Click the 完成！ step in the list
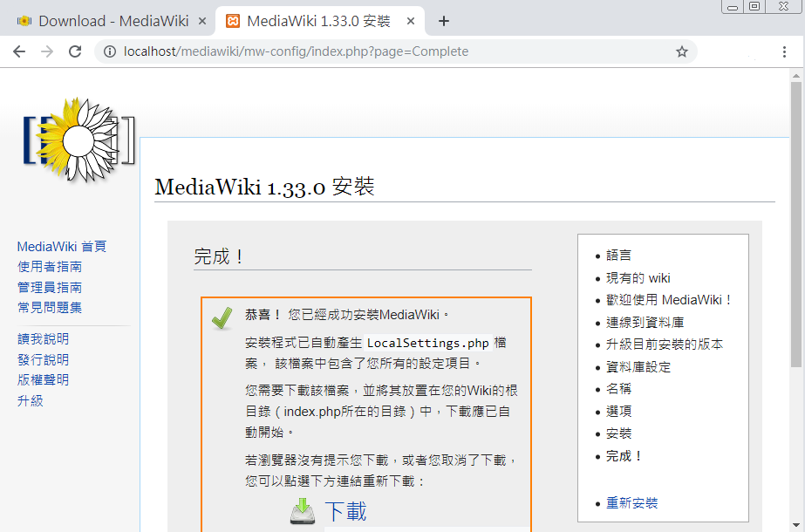Viewport: 805px width, 532px height. (x=624, y=456)
